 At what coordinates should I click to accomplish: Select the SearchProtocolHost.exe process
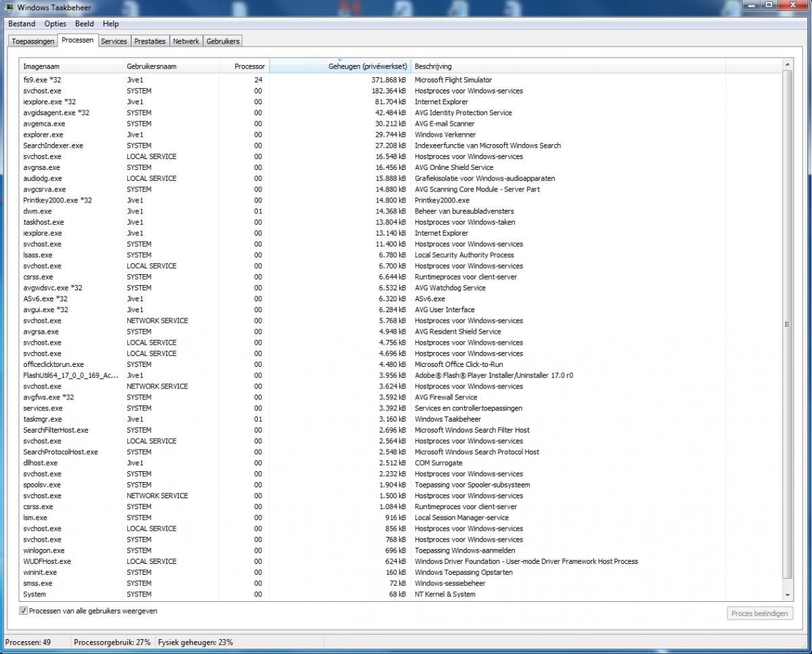point(401,452)
